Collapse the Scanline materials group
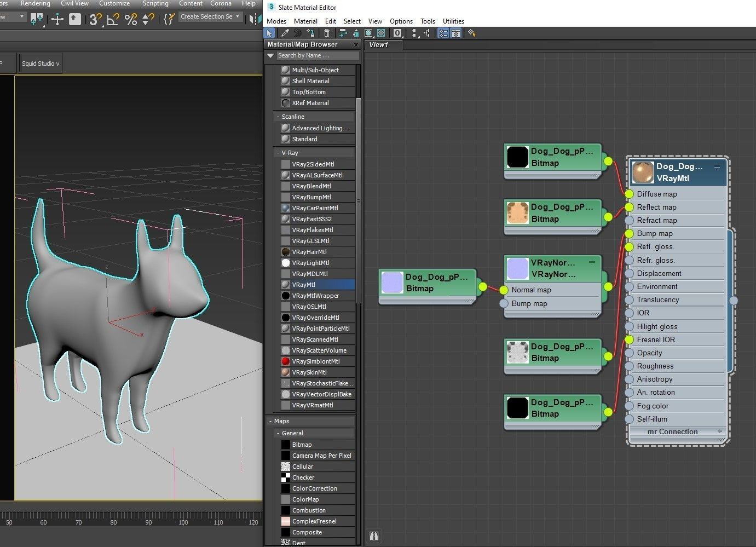The width and height of the screenshot is (756, 547). pyautogui.click(x=278, y=117)
